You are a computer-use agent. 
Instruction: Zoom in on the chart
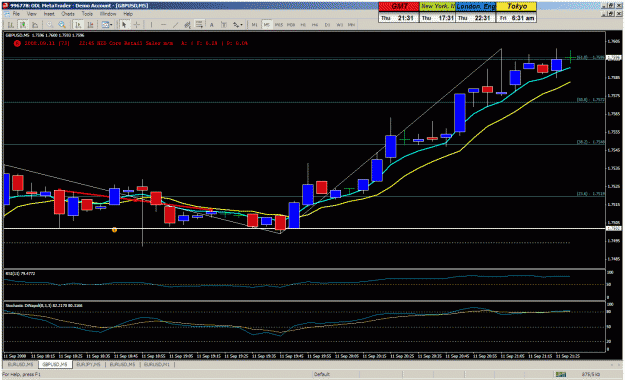click(x=50, y=25)
